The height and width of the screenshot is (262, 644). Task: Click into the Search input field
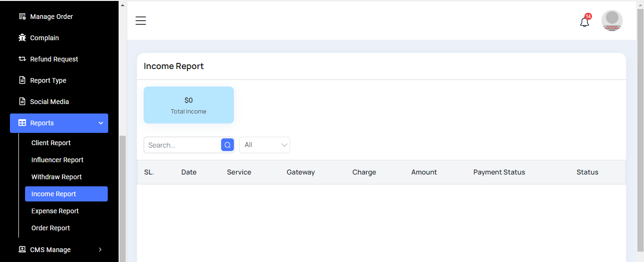click(x=182, y=145)
